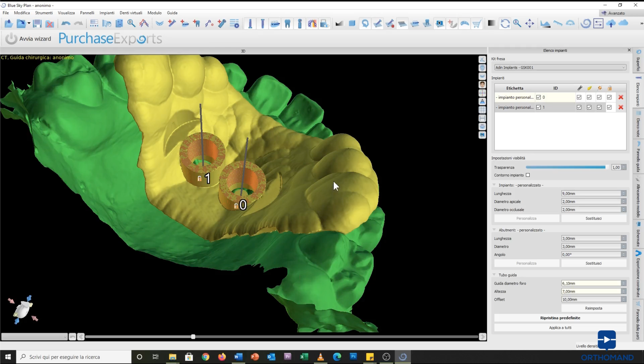Screen dimensions: 644x364
Task: Open the shopping cart icon in the toolbar
Action: pos(476,24)
